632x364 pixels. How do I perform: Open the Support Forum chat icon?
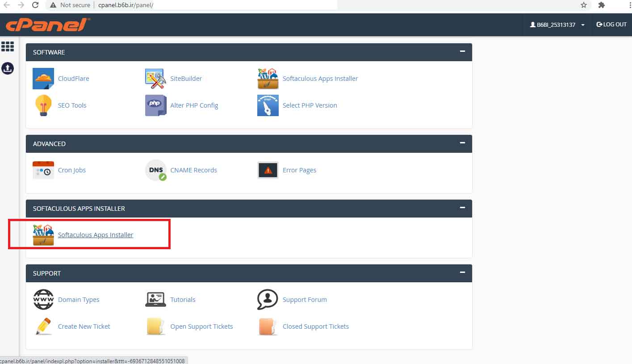(x=268, y=300)
